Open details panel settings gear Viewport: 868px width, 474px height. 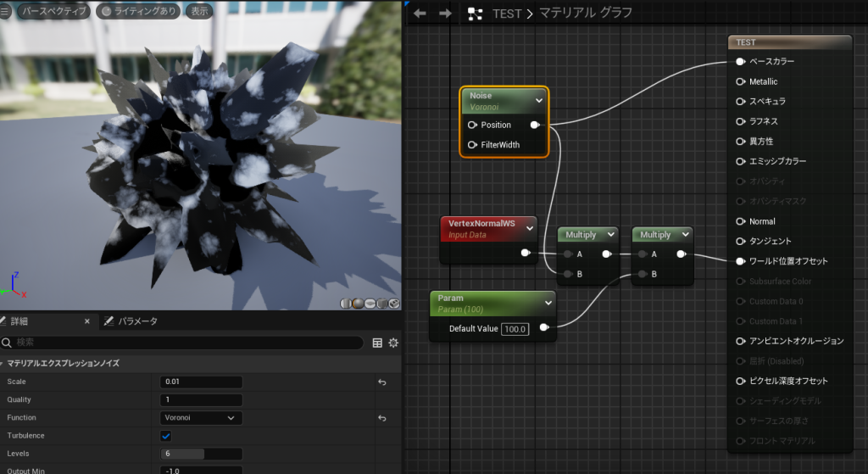pyautogui.click(x=393, y=343)
